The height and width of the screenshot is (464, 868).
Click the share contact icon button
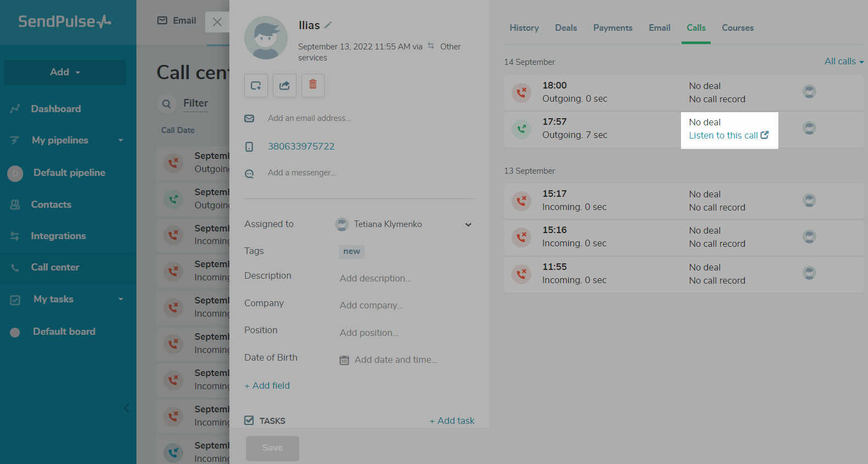[284, 85]
